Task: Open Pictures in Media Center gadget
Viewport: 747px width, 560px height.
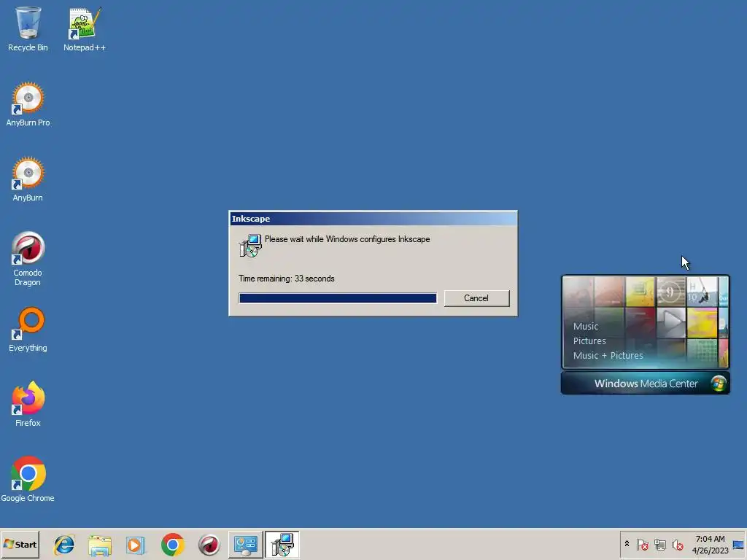Action: pos(589,341)
